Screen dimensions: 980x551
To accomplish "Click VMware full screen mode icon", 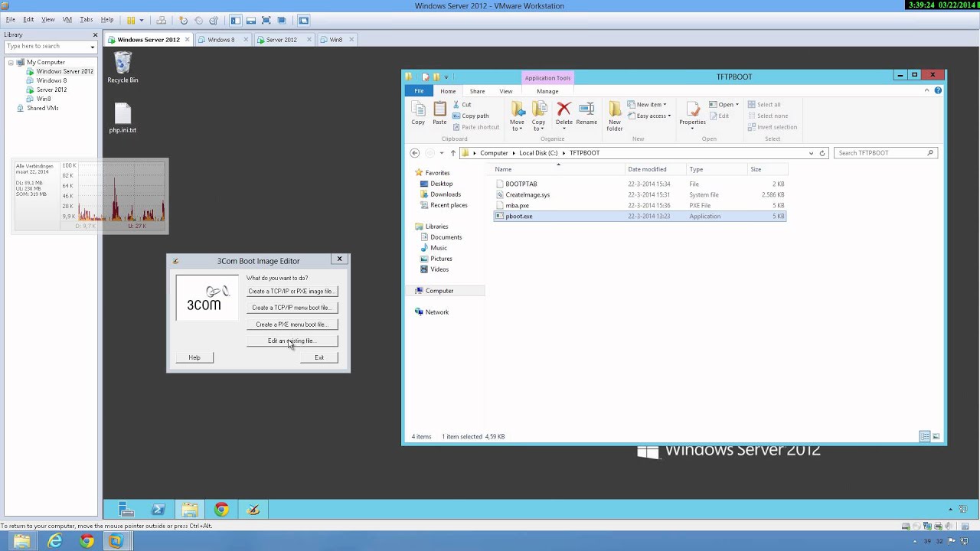I will coord(266,20).
